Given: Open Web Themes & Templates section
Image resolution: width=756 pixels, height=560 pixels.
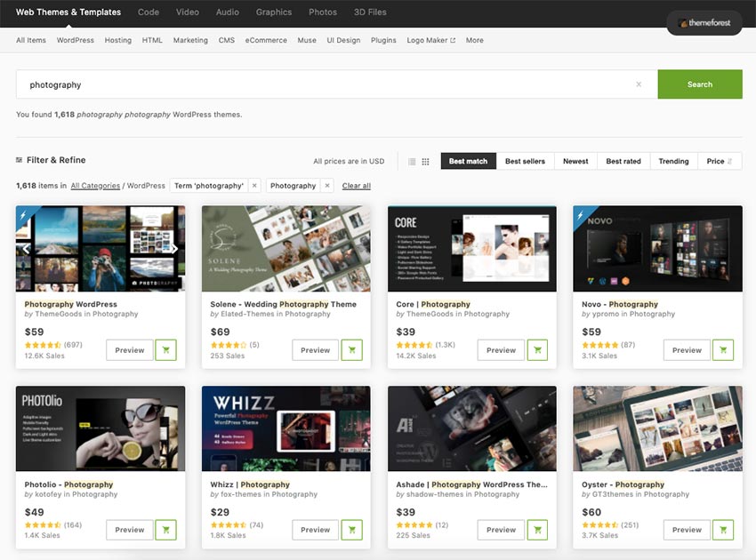Looking at the screenshot, I should click(68, 12).
